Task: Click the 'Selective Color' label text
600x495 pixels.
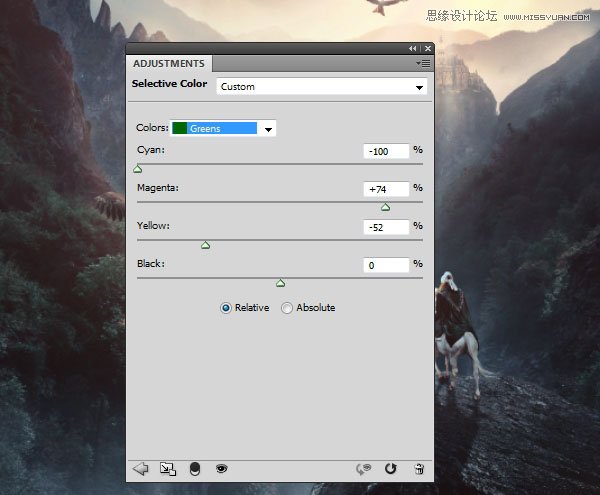Action: (170, 83)
